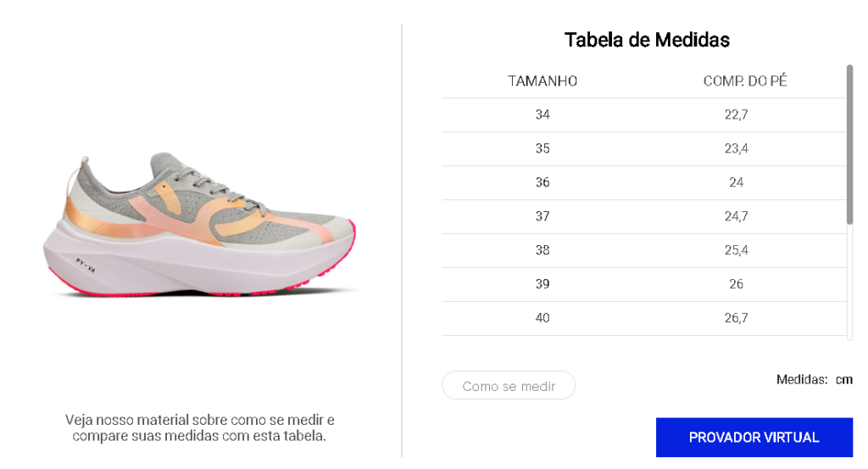Select the size 36 row
Viewport: 868px width, 469px height.
[644, 182]
